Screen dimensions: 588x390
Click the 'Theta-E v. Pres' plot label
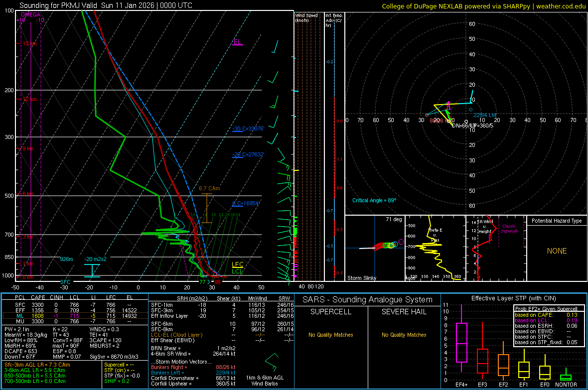coord(435,235)
